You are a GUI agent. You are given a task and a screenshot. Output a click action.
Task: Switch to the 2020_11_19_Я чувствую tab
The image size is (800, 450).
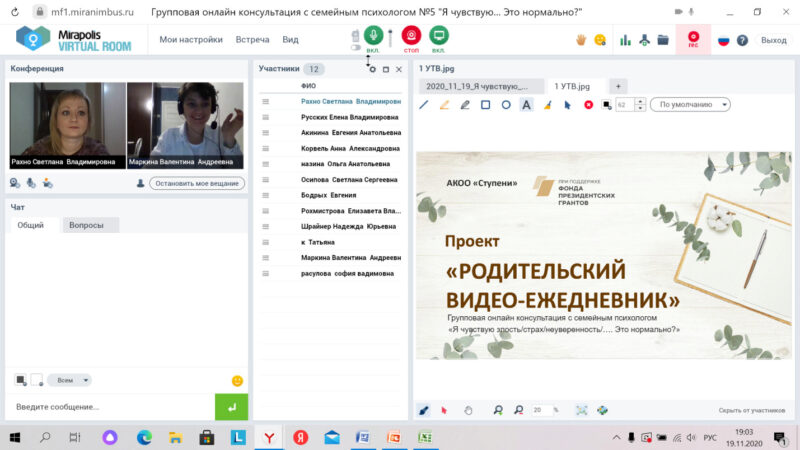click(x=481, y=86)
